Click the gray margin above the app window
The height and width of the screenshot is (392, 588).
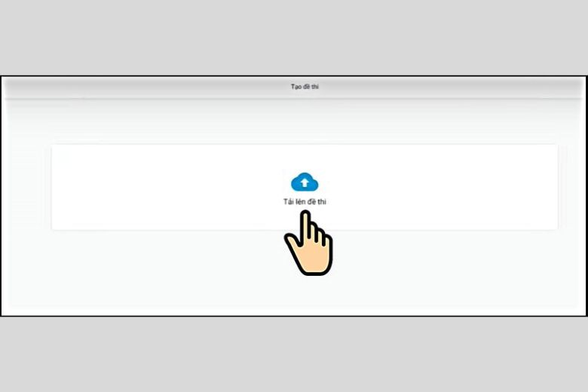(x=294, y=38)
